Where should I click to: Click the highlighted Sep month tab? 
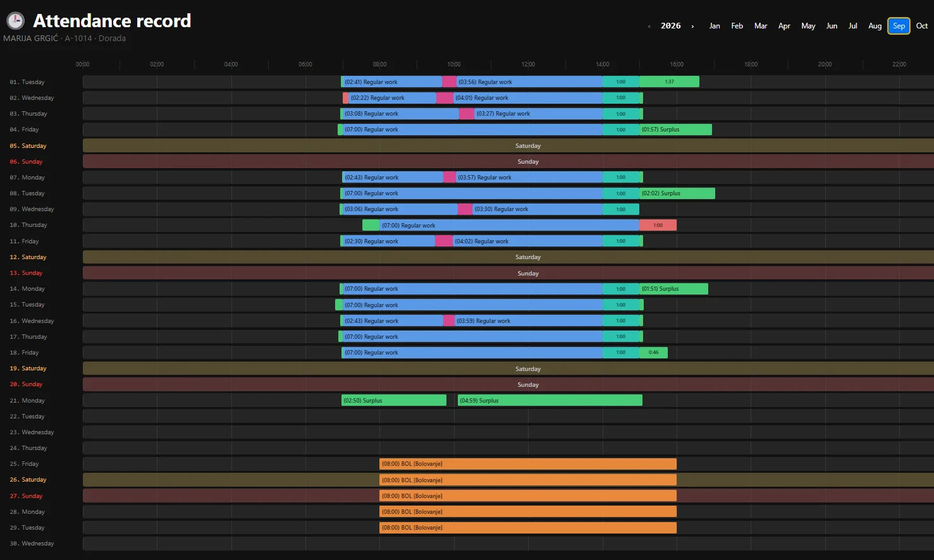click(899, 26)
